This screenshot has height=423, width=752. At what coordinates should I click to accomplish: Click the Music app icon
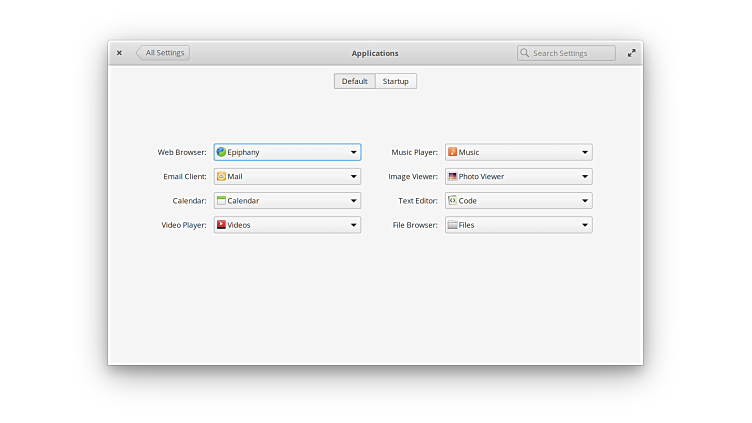coord(452,153)
